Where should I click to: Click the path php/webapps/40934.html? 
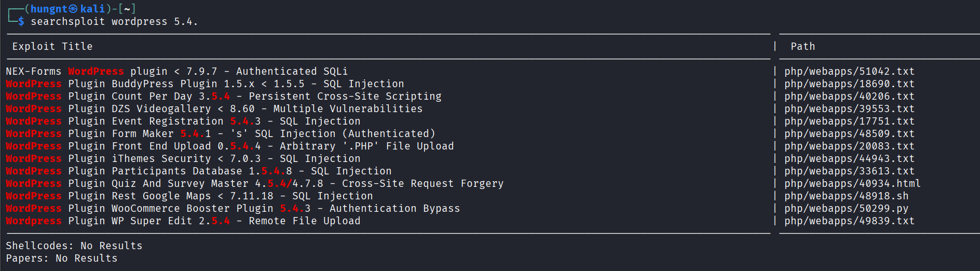coord(852,183)
